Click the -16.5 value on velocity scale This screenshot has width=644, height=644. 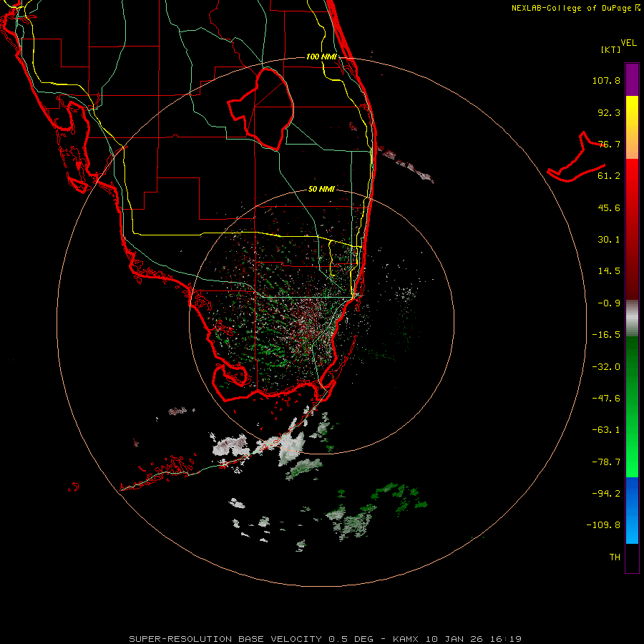pos(606,335)
